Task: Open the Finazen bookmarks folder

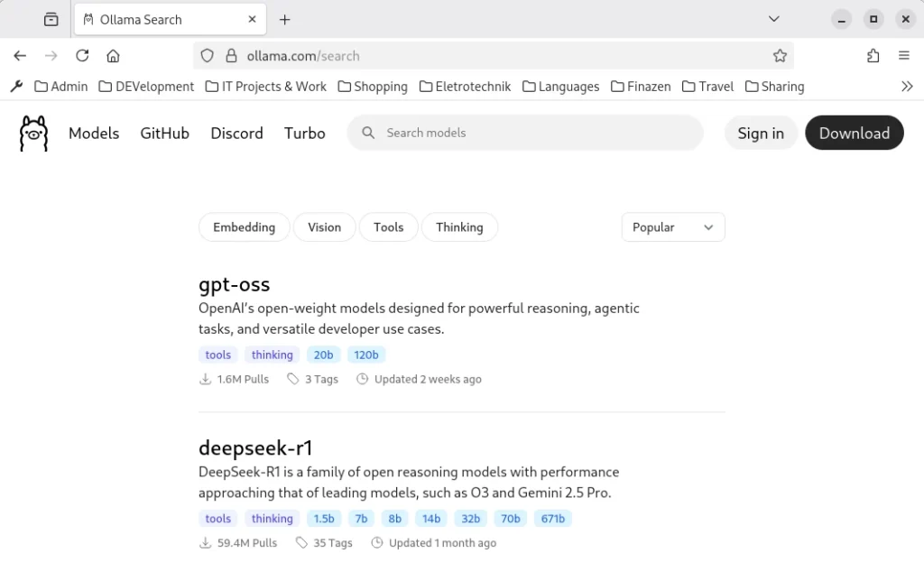Action: (641, 86)
